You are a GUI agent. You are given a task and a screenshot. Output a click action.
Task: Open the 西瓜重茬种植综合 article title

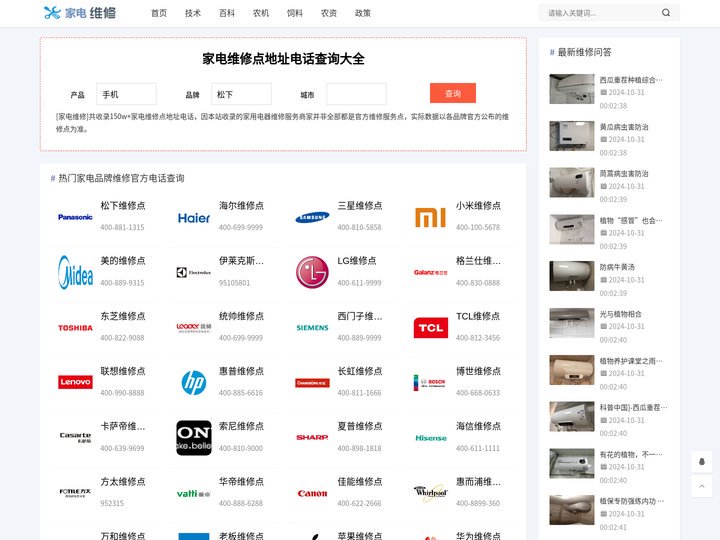pyautogui.click(x=631, y=80)
